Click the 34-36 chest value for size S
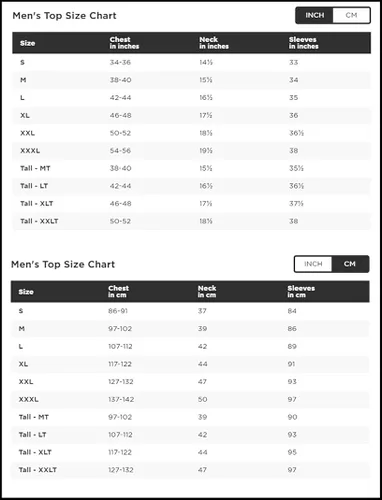The width and height of the screenshot is (382, 500). pyautogui.click(x=120, y=62)
